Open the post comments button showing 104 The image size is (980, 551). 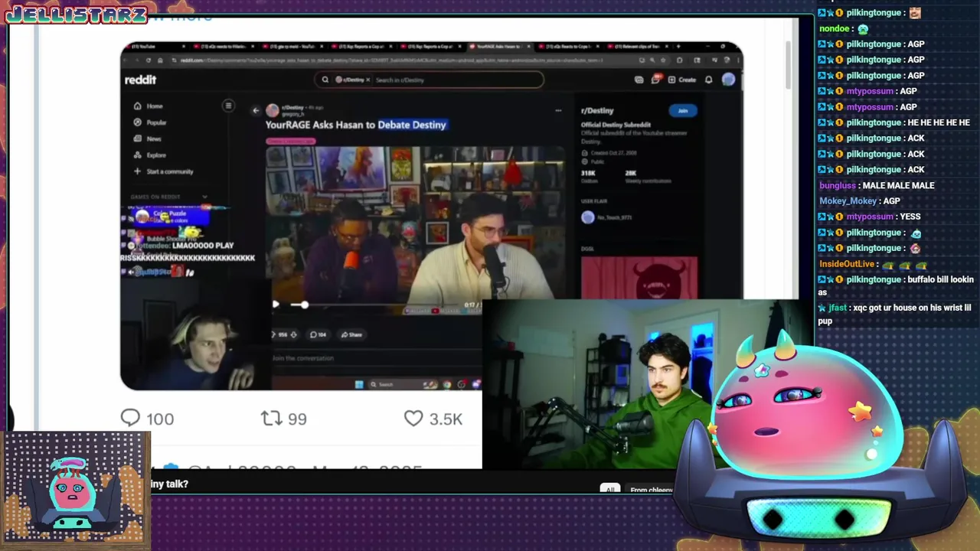pyautogui.click(x=318, y=334)
